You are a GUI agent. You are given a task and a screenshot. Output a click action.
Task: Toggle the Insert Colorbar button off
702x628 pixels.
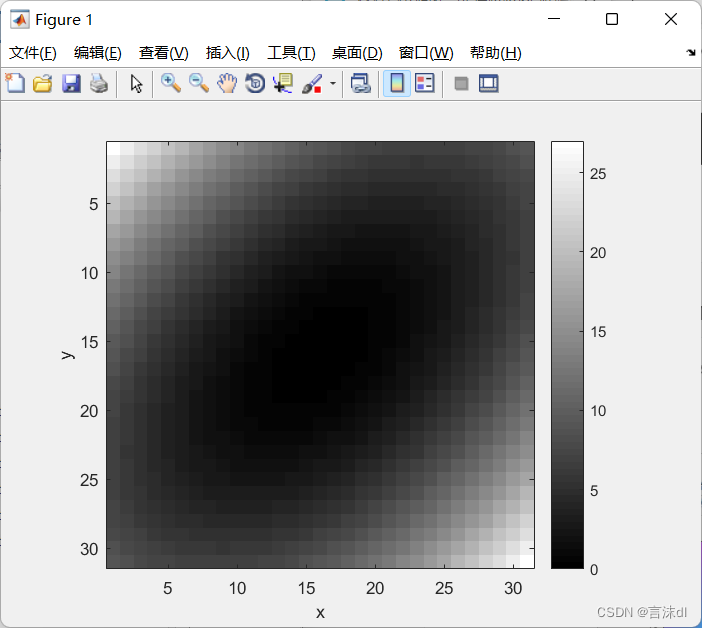pyautogui.click(x=396, y=84)
